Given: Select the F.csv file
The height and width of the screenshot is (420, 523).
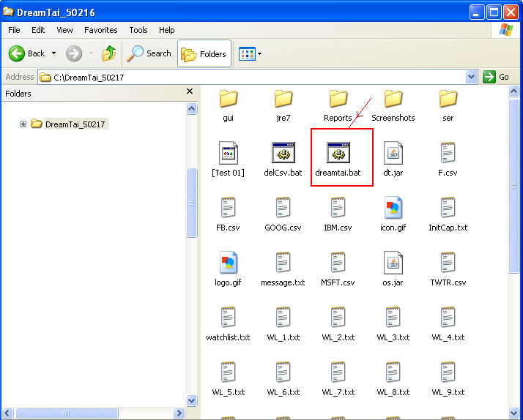Looking at the screenshot, I should point(448,160).
